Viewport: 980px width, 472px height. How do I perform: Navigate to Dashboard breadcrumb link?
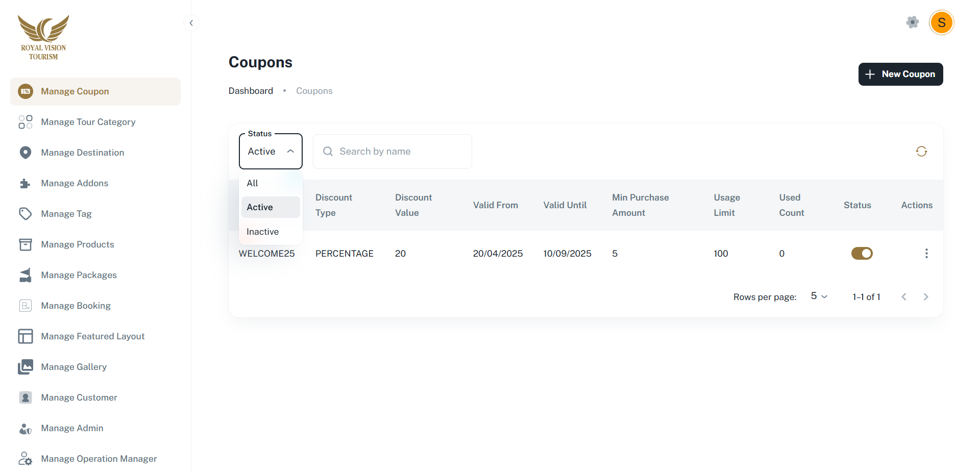(251, 91)
